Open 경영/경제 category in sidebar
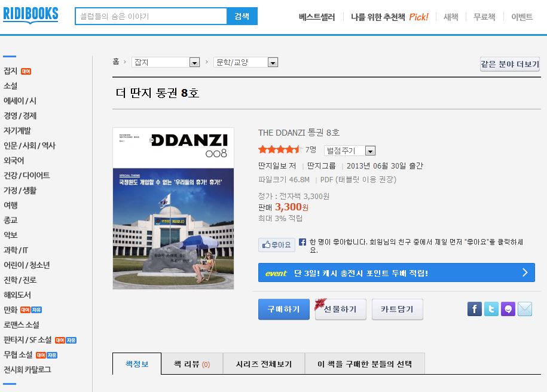The height and width of the screenshot is (392, 547). click(20, 116)
